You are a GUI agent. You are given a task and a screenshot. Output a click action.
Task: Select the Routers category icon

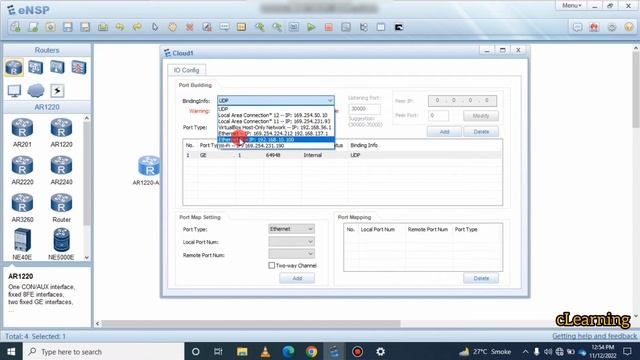click(x=14, y=67)
